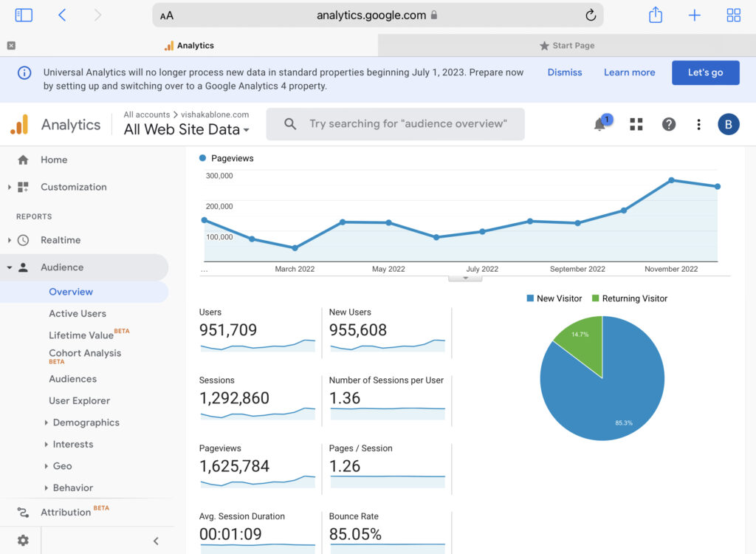Click the New Visitor blue legend swatch

(x=530, y=298)
